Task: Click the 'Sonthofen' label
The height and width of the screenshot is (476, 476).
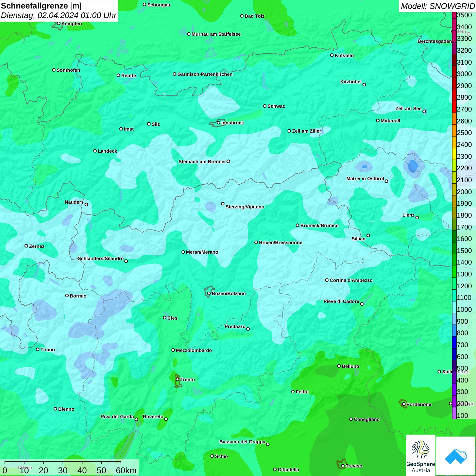Action: [68, 70]
